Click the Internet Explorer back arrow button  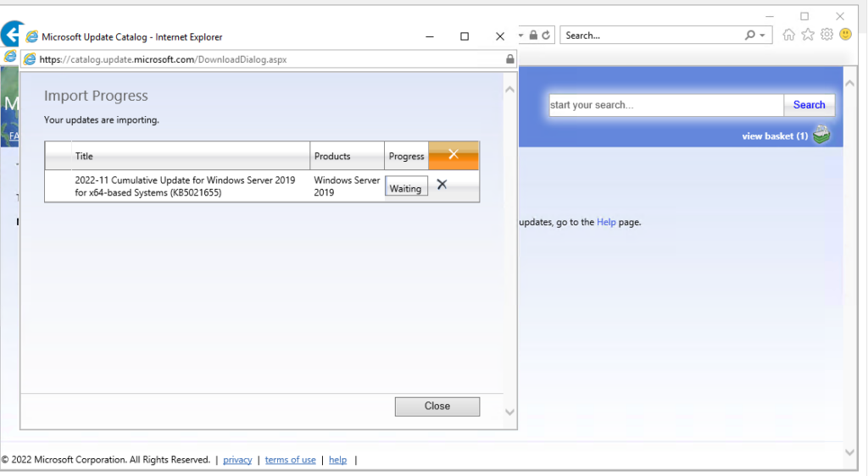[11, 34]
